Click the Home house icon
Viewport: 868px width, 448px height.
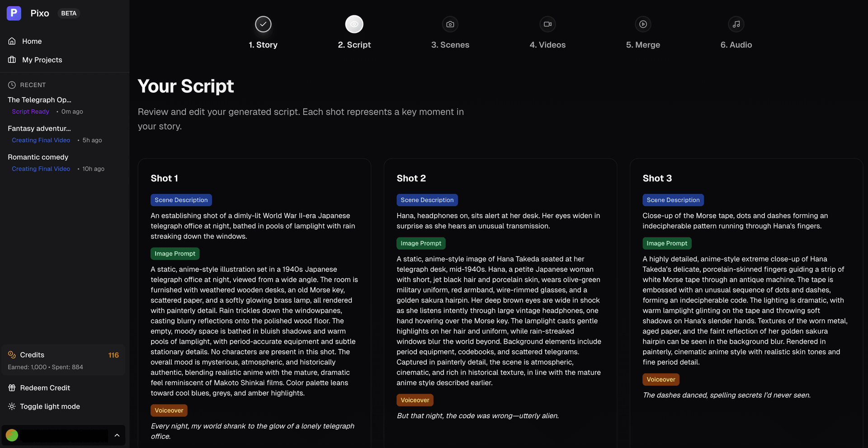pyautogui.click(x=12, y=41)
